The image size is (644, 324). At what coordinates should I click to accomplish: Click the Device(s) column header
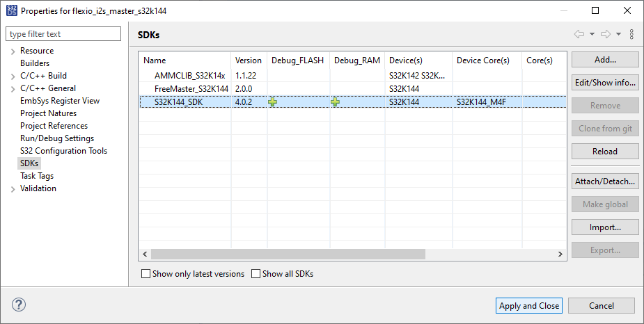(418, 60)
